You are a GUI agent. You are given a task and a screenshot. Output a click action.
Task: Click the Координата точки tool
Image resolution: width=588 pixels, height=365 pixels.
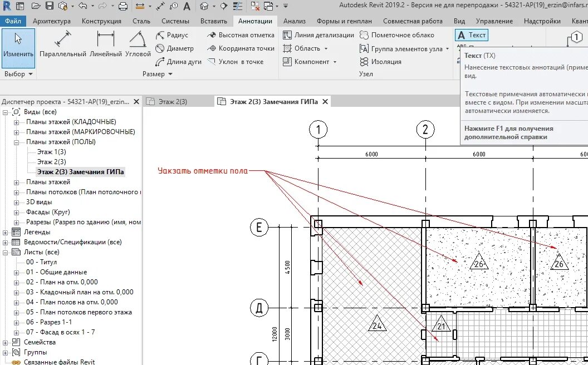(x=241, y=48)
